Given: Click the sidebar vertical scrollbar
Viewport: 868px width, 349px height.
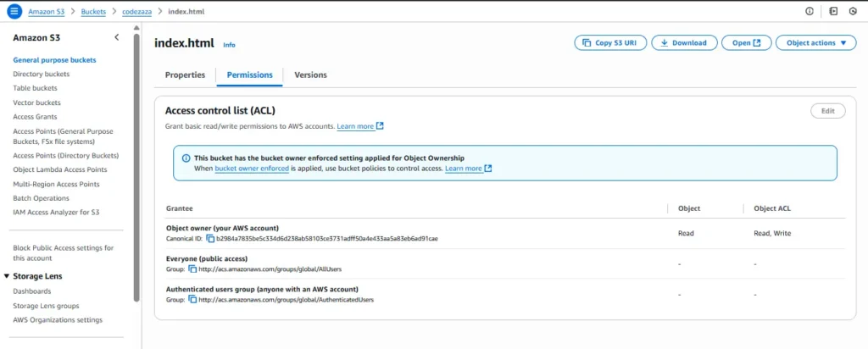Looking at the screenshot, I should point(136,166).
